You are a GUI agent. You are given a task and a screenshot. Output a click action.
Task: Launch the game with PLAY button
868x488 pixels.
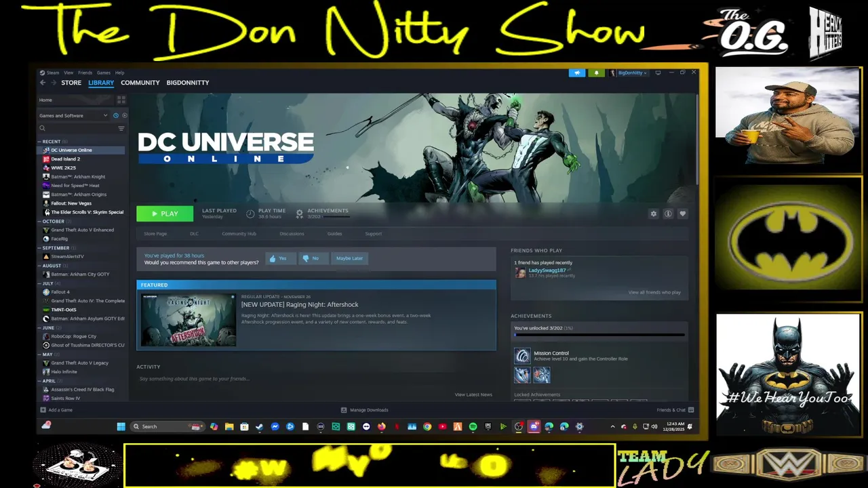(165, 213)
